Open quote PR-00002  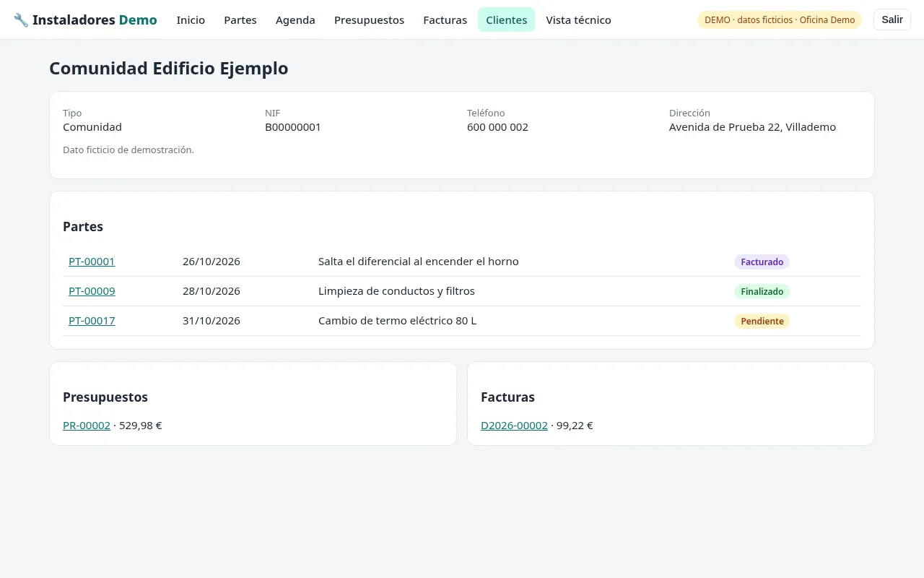point(87,426)
